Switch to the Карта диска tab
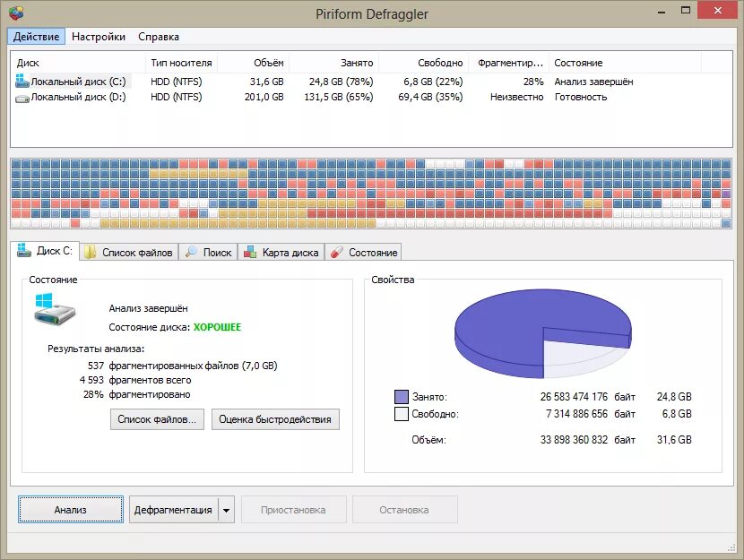Viewport: 744px width, 560px height. point(281,253)
